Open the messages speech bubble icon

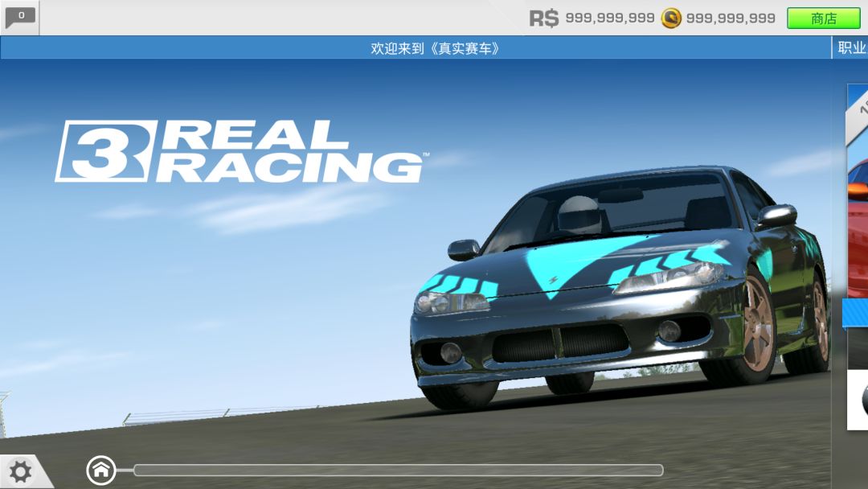tap(20, 17)
